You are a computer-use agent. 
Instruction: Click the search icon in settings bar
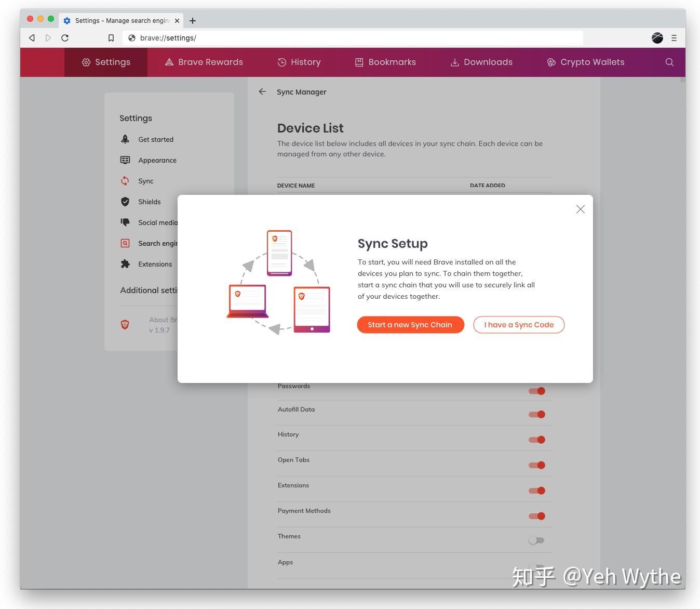point(669,62)
